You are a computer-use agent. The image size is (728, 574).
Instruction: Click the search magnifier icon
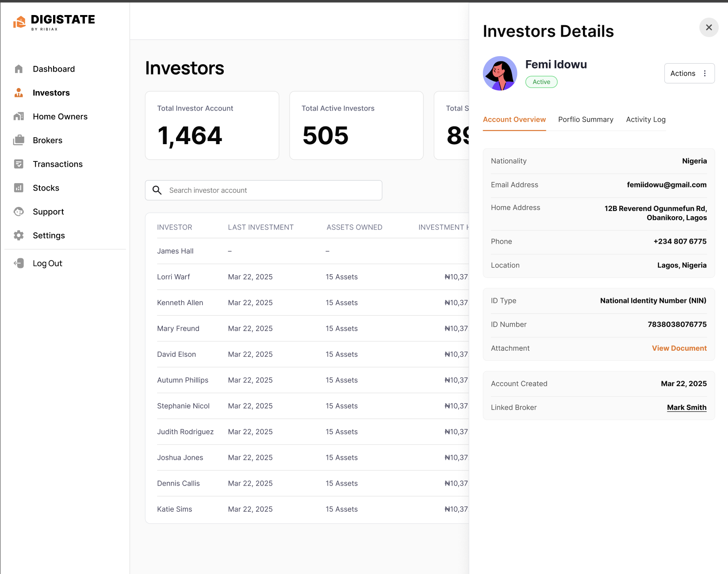[157, 190]
